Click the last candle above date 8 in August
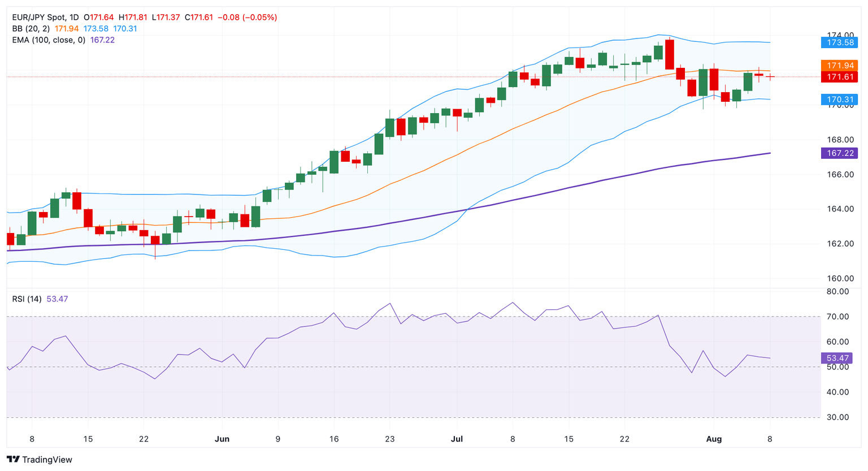The image size is (868, 471). [770, 76]
